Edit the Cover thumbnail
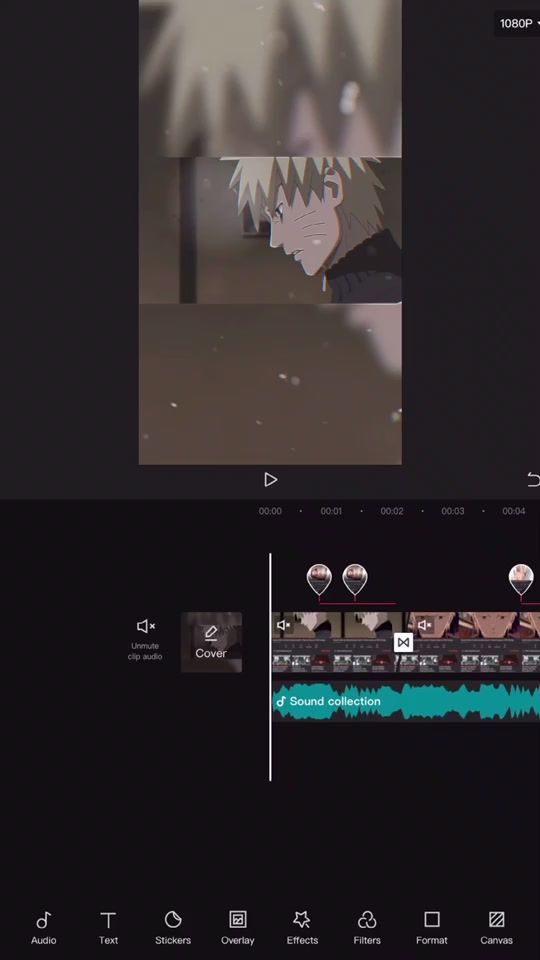The image size is (540, 960). pyautogui.click(x=211, y=642)
